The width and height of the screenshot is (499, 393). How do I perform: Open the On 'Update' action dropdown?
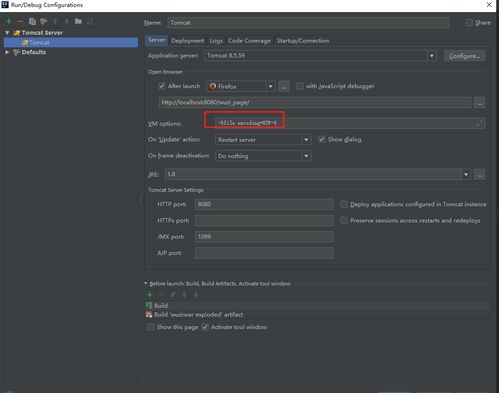pyautogui.click(x=306, y=140)
